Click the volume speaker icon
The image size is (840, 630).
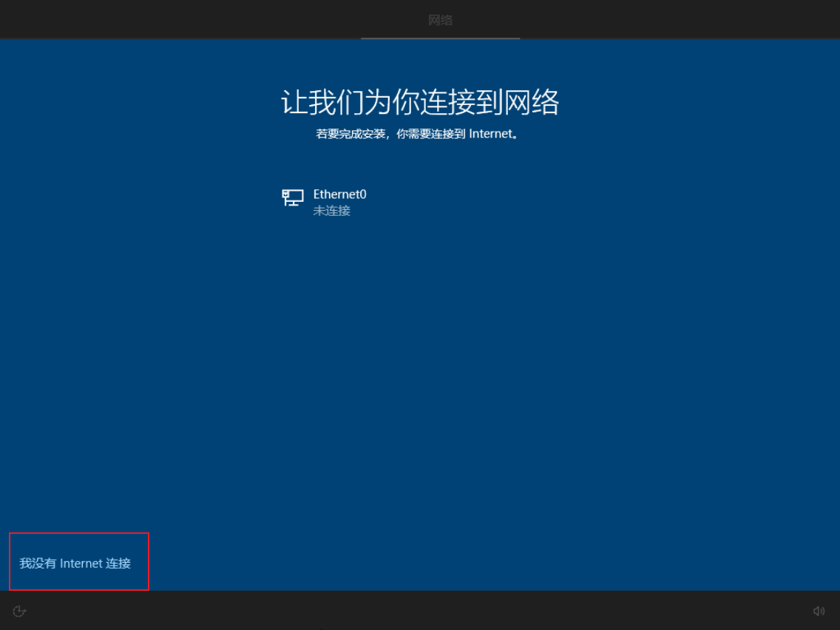pyautogui.click(x=819, y=612)
